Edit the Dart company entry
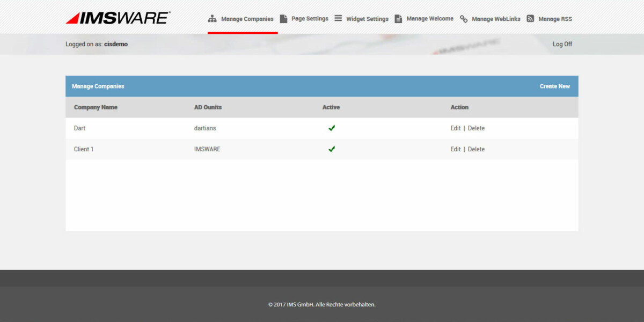Viewport: 644px width, 322px height. coord(455,128)
